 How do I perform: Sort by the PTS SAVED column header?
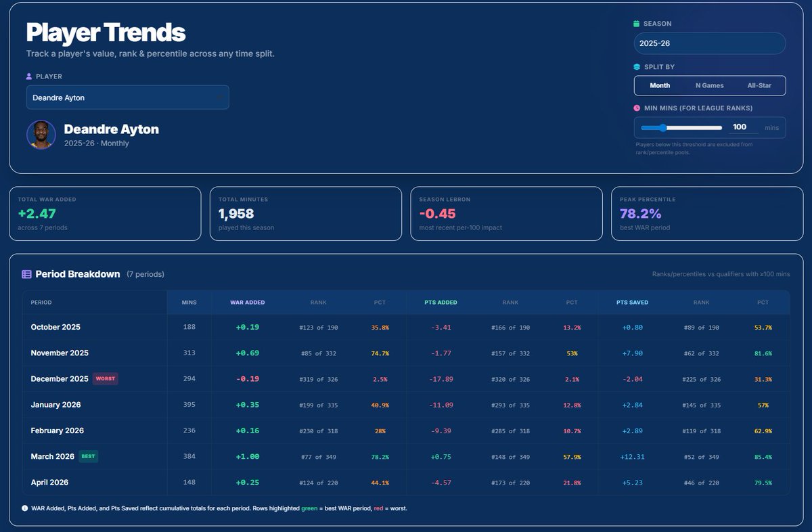pyautogui.click(x=632, y=303)
